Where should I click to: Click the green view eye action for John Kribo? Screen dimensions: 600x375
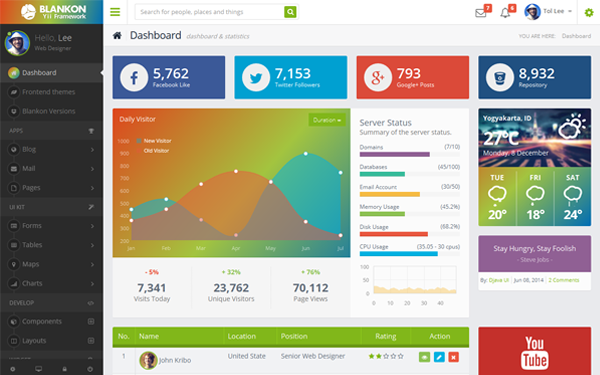click(x=424, y=357)
